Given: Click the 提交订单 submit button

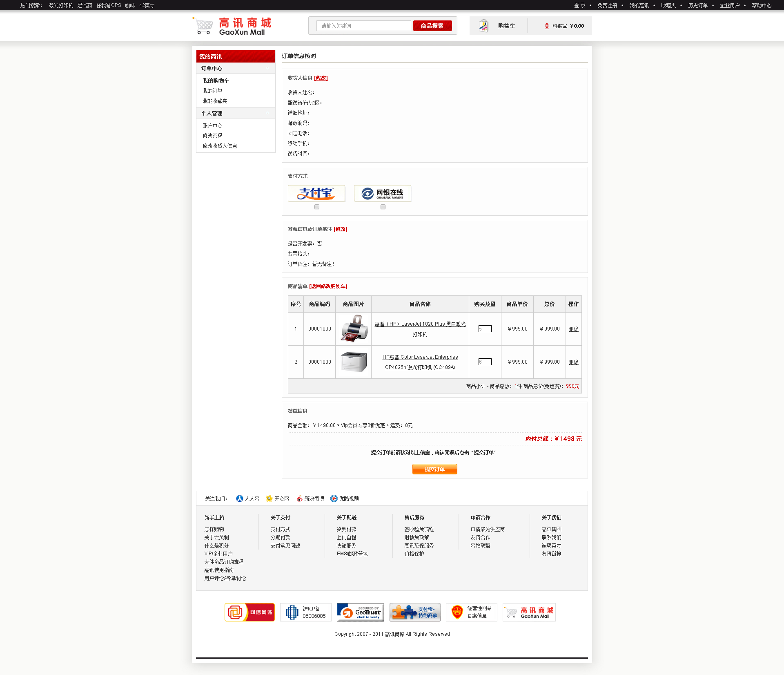Looking at the screenshot, I should coord(434,469).
